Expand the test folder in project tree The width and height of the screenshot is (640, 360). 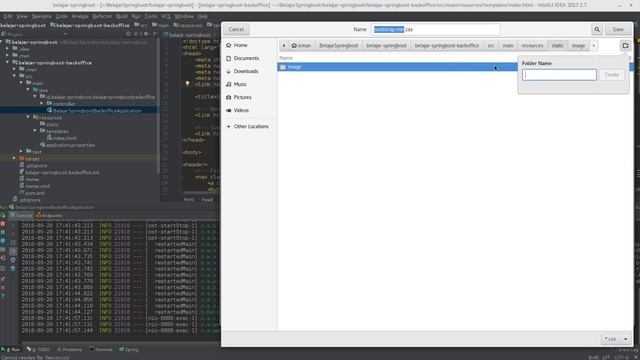(x=21, y=151)
